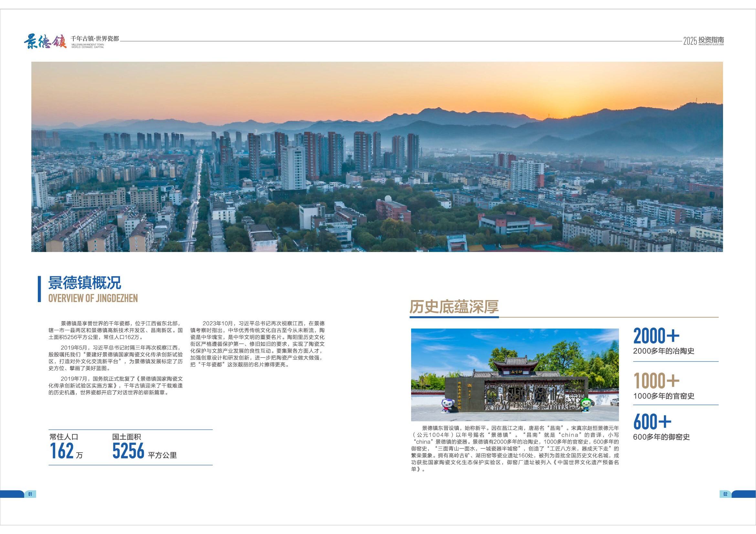Click the 600多年的御窑史 caption

(661, 437)
